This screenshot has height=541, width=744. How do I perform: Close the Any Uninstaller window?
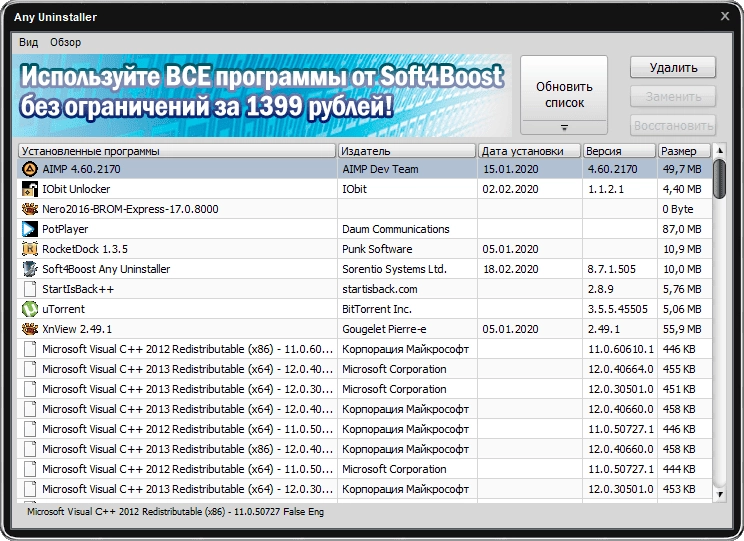pos(725,16)
